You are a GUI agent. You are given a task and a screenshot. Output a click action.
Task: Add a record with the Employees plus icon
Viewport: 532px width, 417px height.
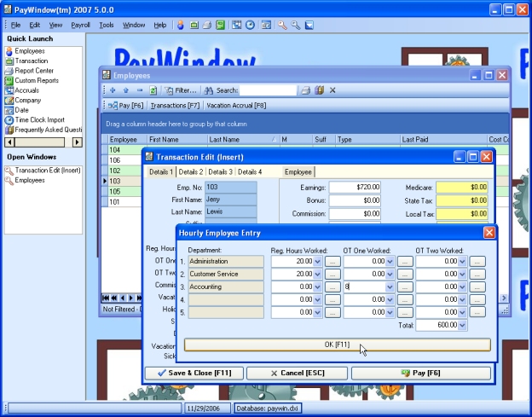click(x=113, y=90)
